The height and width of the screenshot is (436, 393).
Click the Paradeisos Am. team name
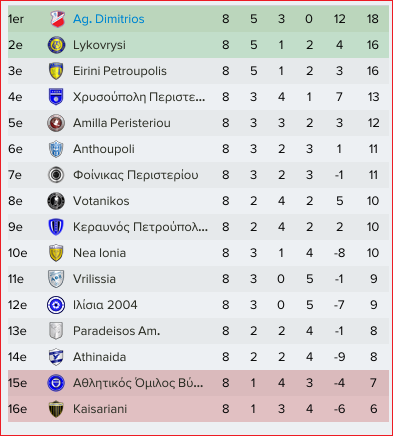click(116, 331)
